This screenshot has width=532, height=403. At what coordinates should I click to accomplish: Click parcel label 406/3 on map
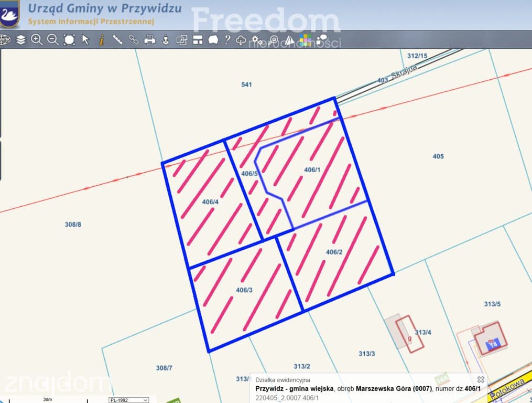point(244,290)
